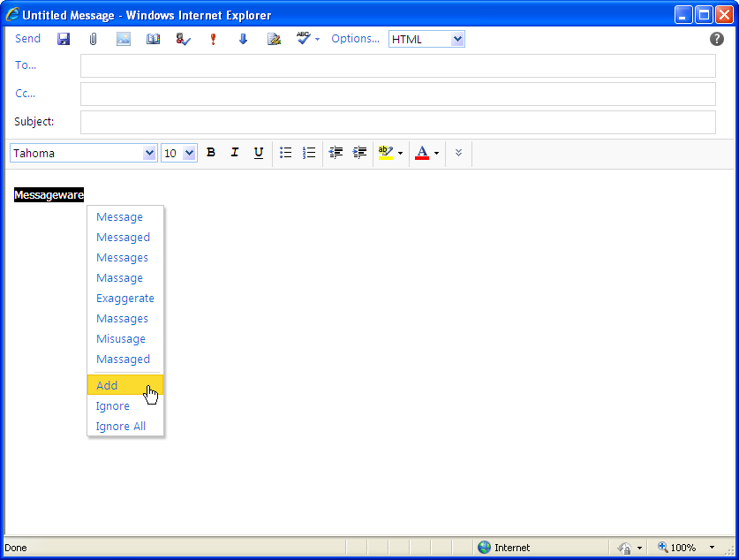Toggle italic formatting

click(x=234, y=153)
